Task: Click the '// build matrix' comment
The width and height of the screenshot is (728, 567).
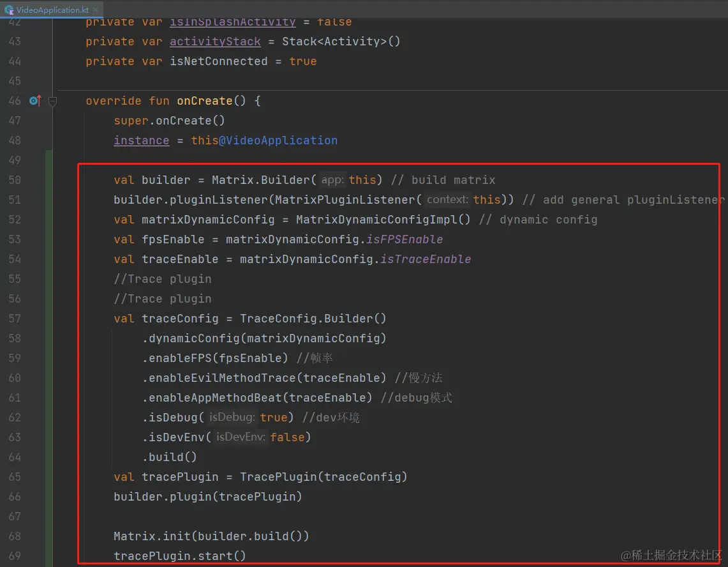Action: point(443,180)
